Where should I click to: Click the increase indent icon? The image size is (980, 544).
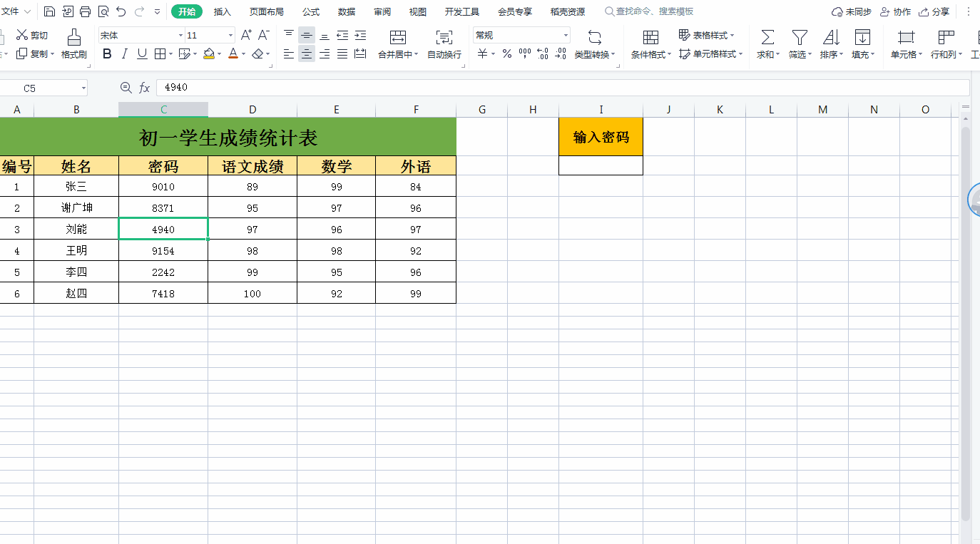(x=360, y=35)
